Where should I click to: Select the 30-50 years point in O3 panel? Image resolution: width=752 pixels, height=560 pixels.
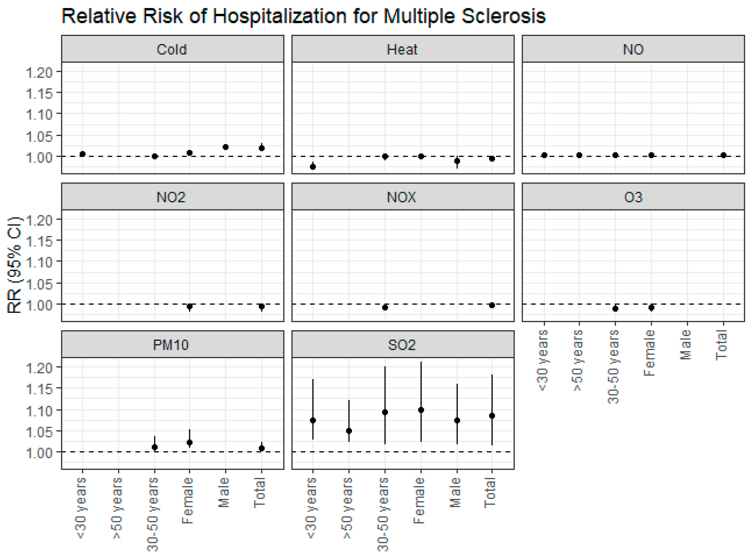tap(615, 309)
